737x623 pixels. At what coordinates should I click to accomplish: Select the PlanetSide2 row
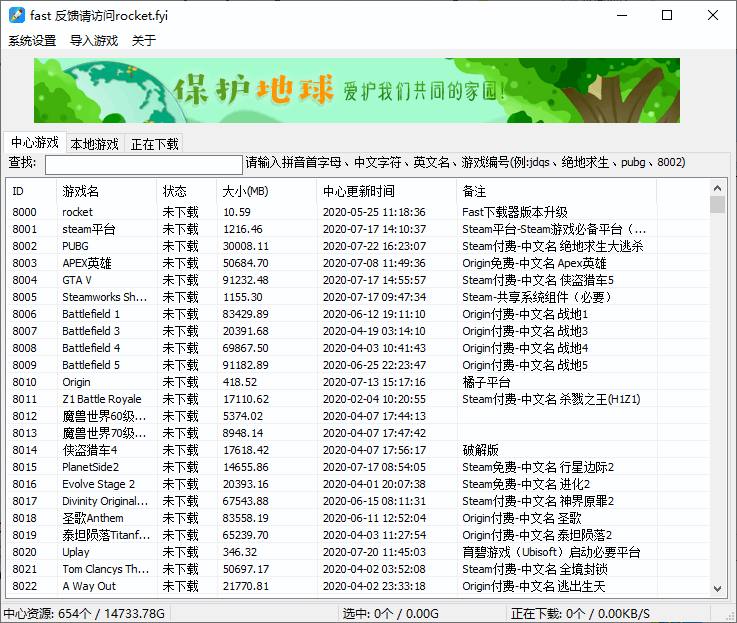pyautogui.click(x=357, y=467)
